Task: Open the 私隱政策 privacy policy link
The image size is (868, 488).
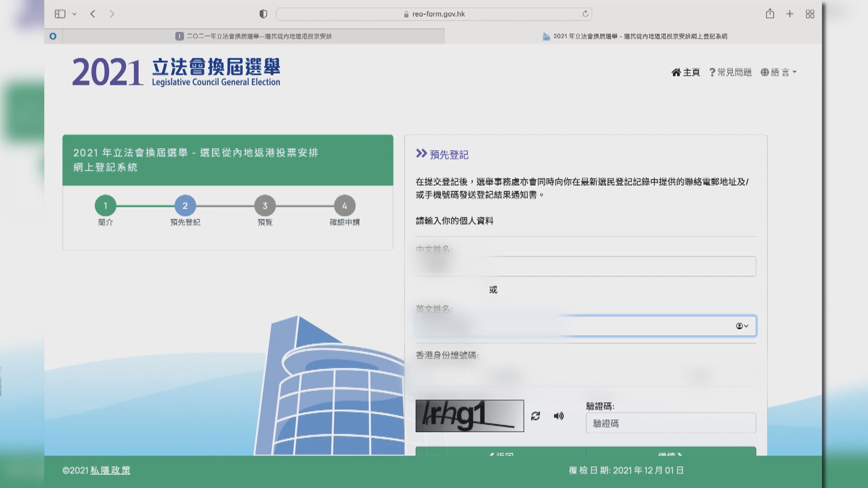Action: [111, 470]
